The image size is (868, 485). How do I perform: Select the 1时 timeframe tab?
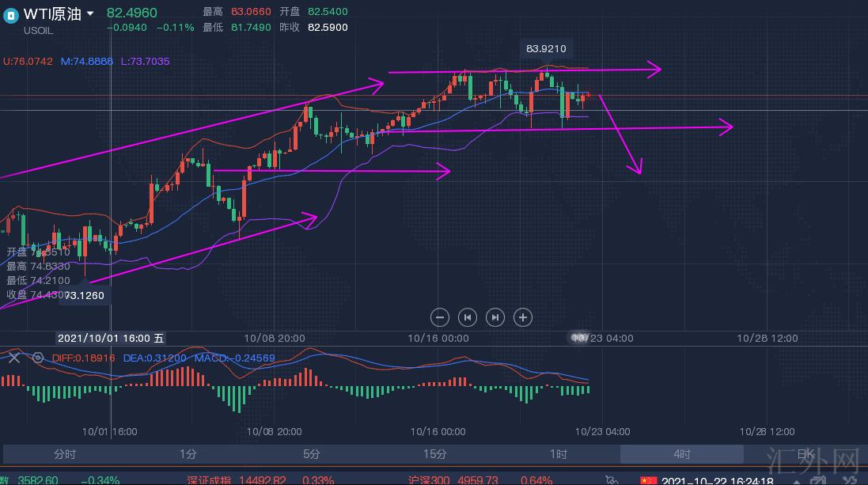tap(559, 454)
